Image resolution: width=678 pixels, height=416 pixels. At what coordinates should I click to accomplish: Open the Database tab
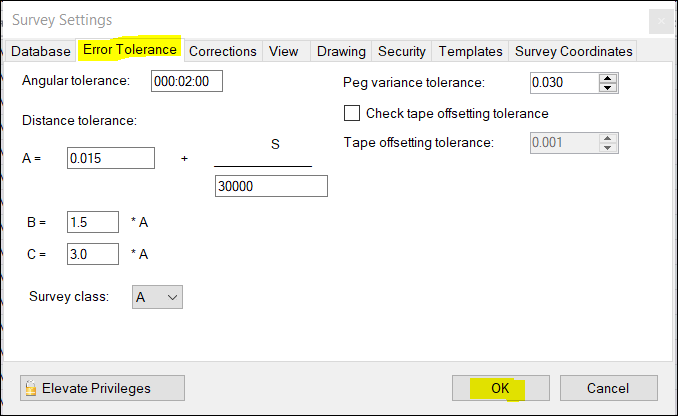(43, 51)
